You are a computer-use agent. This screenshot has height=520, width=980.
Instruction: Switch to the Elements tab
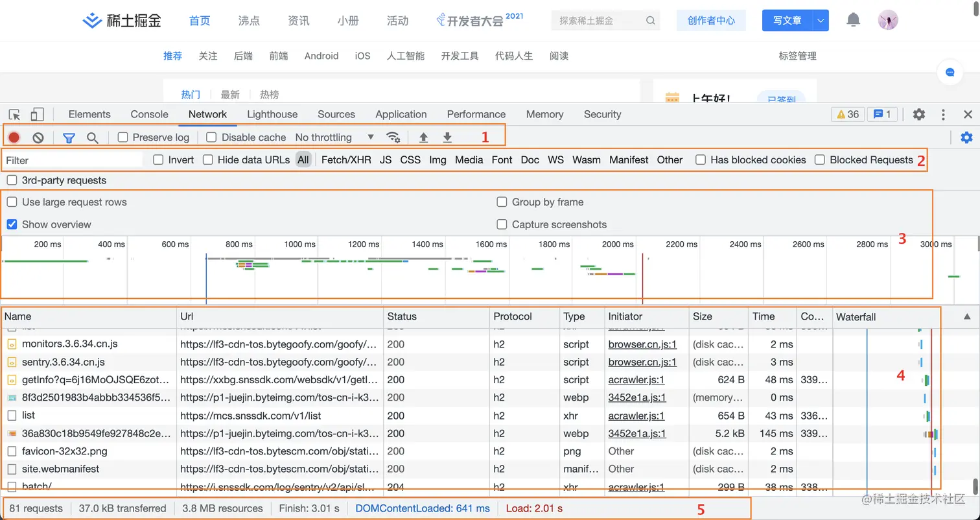pyautogui.click(x=89, y=114)
